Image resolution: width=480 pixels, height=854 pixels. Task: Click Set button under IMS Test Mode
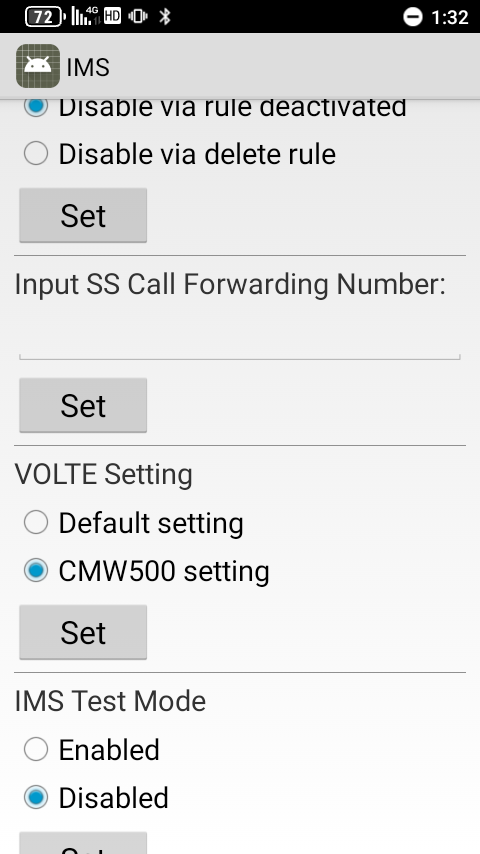pos(83,843)
